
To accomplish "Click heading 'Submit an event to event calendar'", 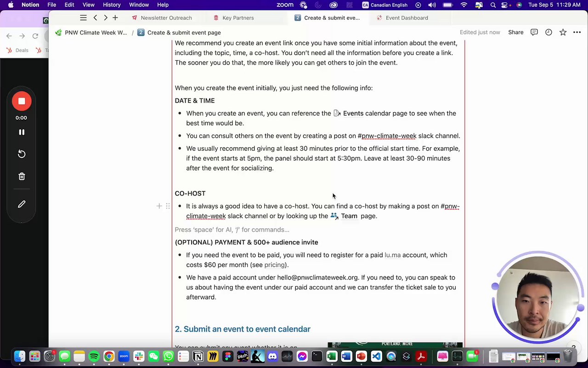I will (x=243, y=329).
